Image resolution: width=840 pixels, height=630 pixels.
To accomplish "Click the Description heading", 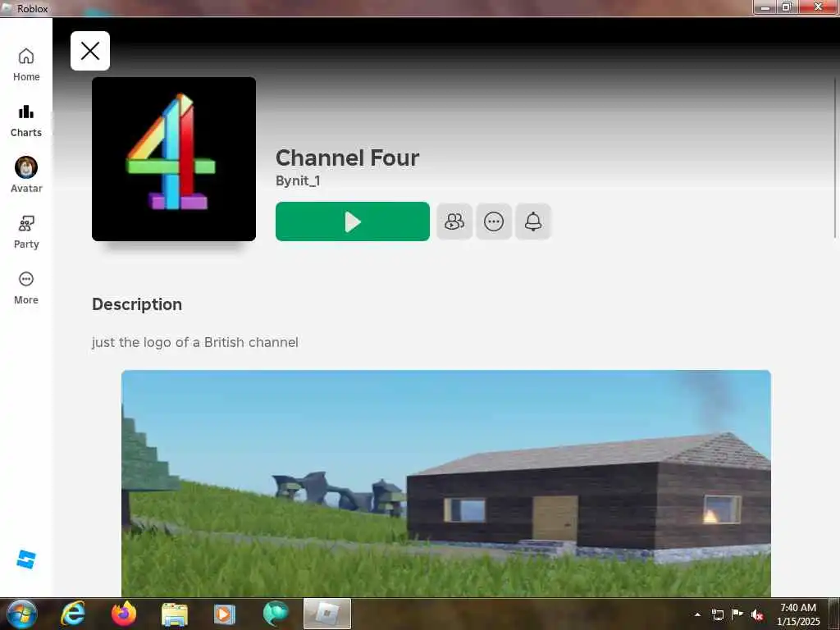I will click(x=137, y=304).
